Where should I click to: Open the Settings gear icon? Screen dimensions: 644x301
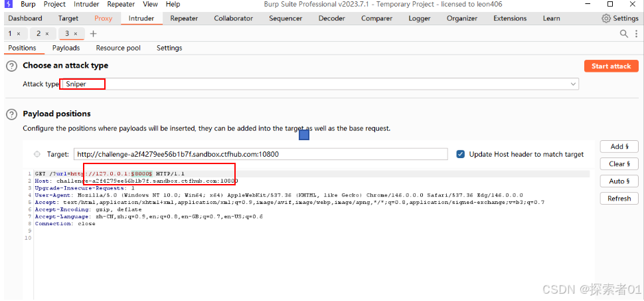point(605,19)
